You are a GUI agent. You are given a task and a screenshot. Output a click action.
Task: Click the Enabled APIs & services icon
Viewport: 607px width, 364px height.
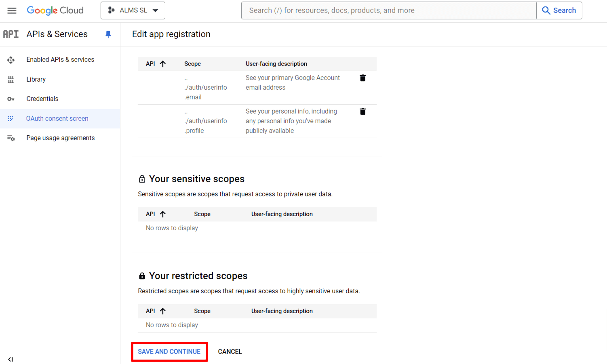tap(11, 60)
